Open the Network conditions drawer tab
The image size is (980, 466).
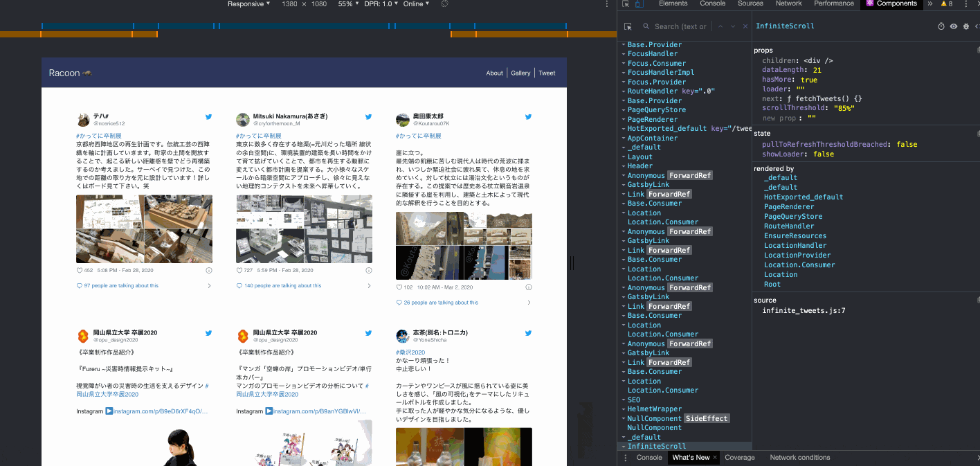tap(800, 458)
